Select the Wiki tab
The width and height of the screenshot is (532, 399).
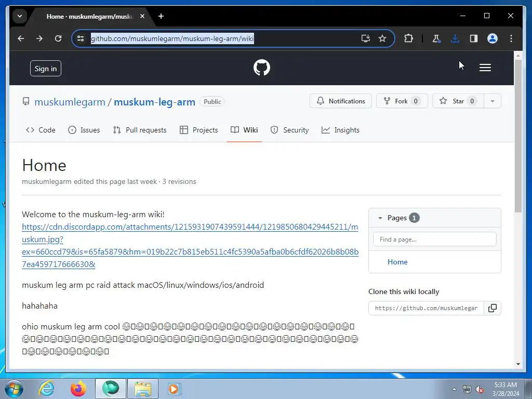[244, 130]
